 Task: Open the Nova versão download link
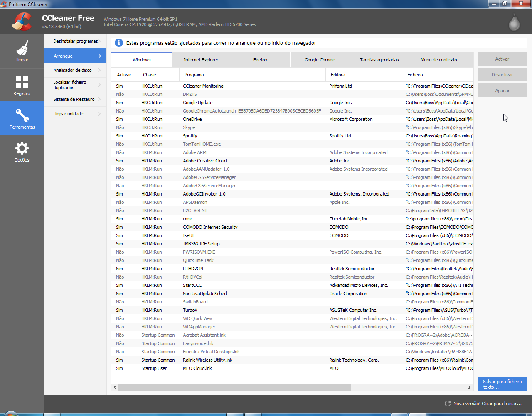(x=488, y=404)
